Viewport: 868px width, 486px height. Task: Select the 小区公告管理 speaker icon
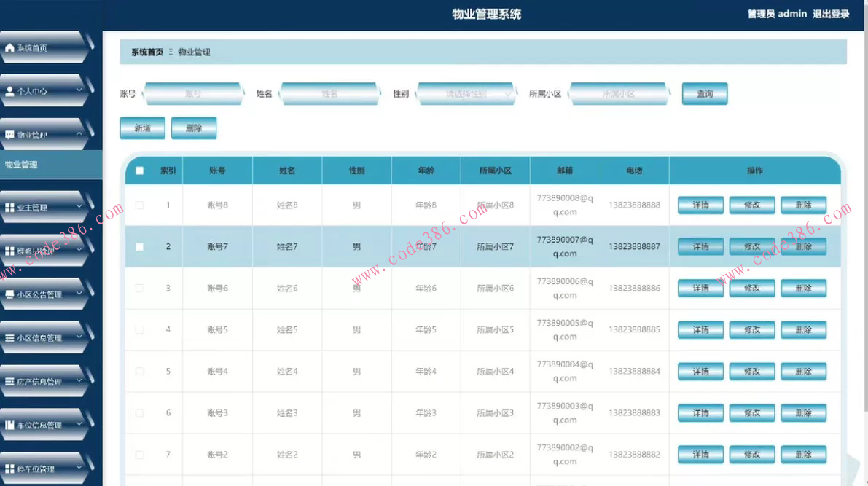(9, 294)
